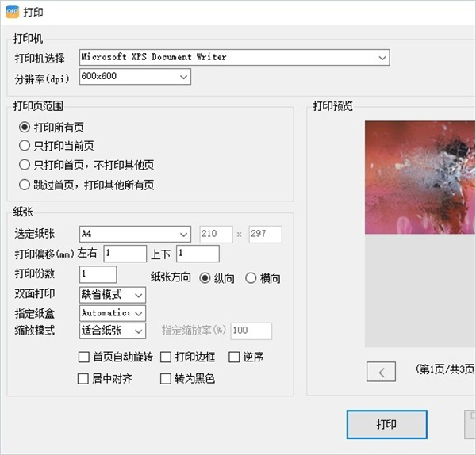Click the print copies input field
Screen dimensions: 476x455
coord(98,274)
